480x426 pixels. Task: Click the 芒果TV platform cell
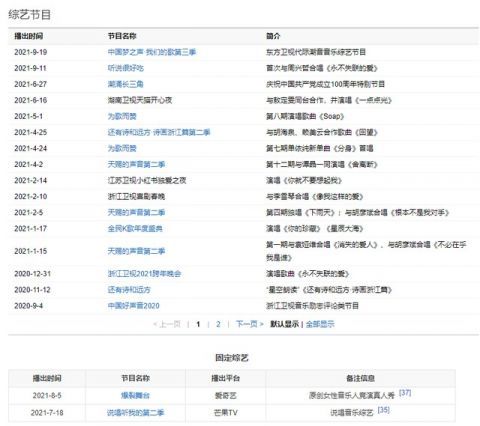click(x=226, y=413)
